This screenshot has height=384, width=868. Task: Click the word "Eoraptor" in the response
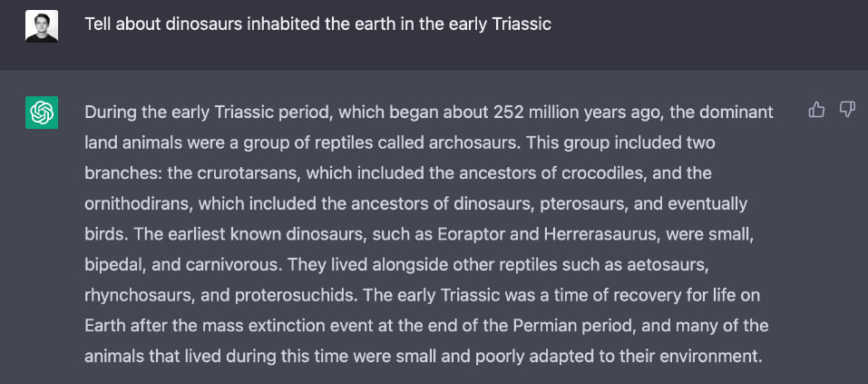(x=475, y=233)
